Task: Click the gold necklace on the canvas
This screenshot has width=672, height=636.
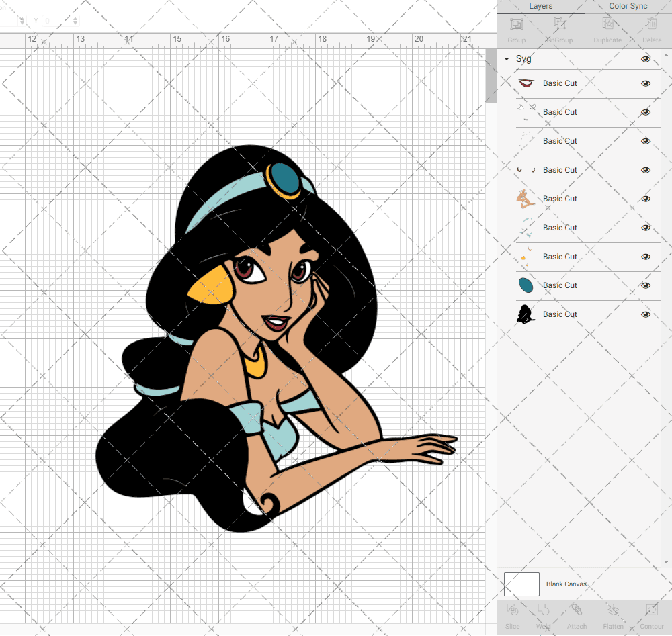Action: tap(256, 363)
